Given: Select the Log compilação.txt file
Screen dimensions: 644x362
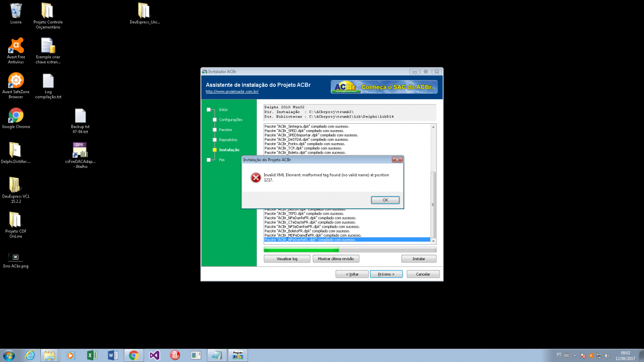Looking at the screenshot, I should pos(48,85).
